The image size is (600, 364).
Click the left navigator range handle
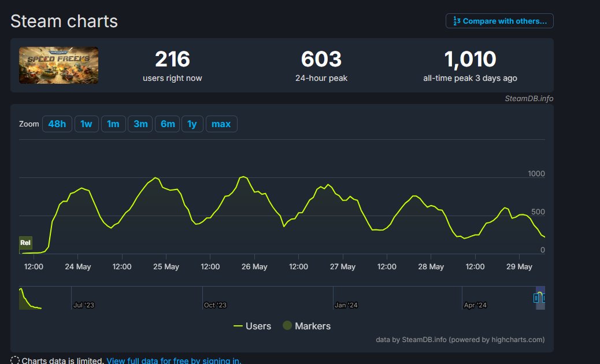536,298
